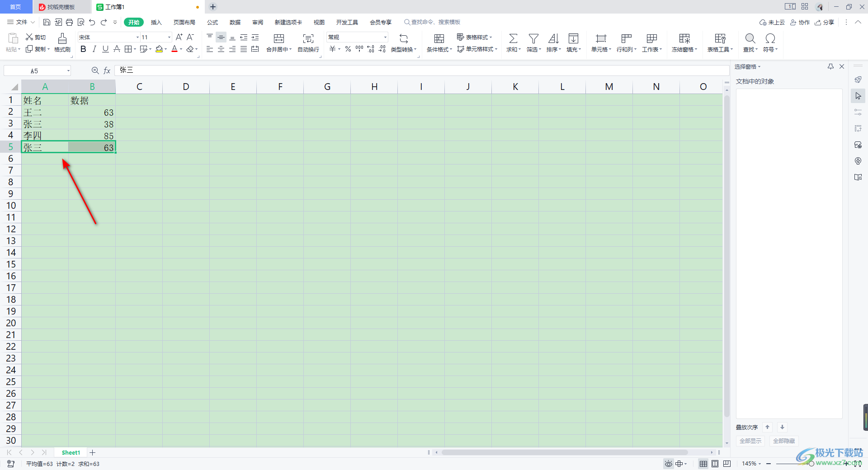Image resolution: width=868 pixels, height=470 pixels.
Task: Click the Symbol (符号) omega icon
Action: point(770,38)
